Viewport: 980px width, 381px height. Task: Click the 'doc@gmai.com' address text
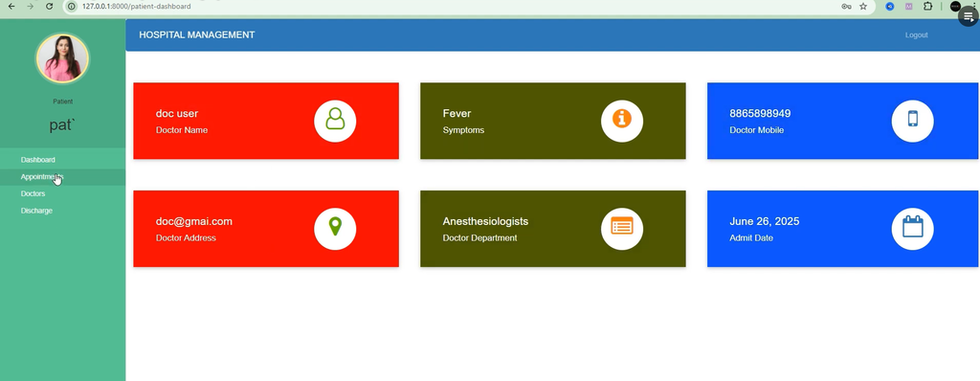pos(193,221)
